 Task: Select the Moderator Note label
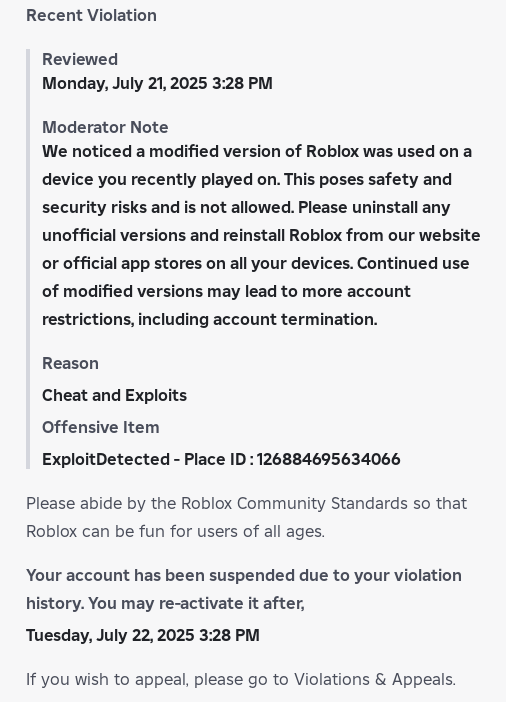tap(105, 128)
